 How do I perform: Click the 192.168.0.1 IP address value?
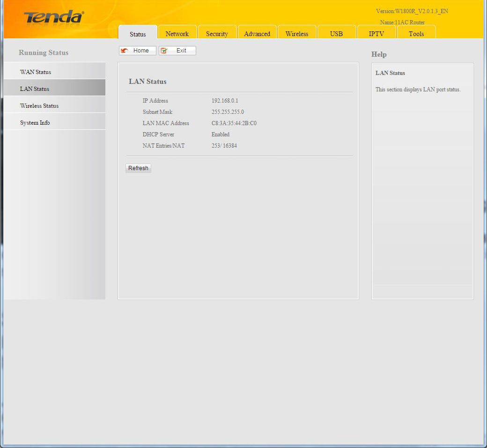click(x=225, y=101)
